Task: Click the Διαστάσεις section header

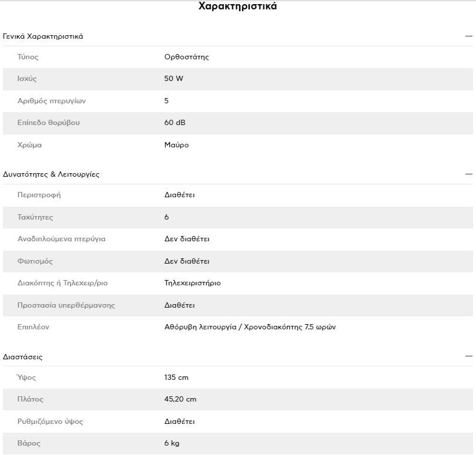Action: 22,357
